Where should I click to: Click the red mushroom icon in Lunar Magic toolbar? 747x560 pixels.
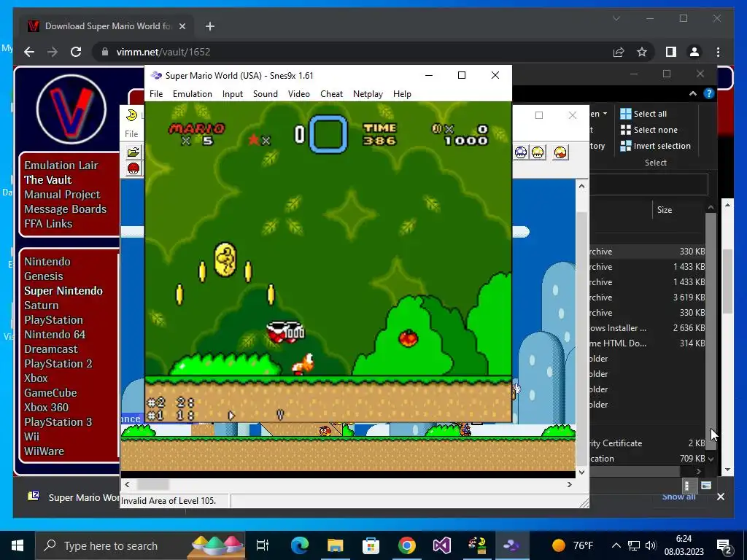point(133,168)
